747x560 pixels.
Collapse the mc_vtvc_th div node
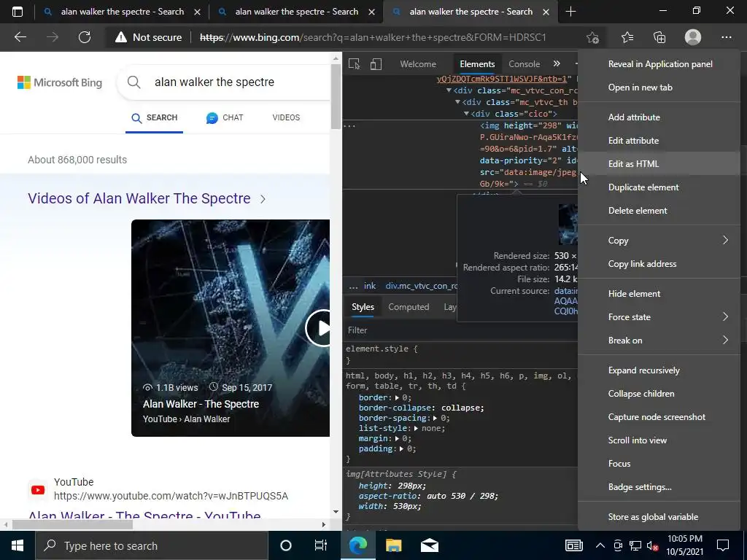point(457,102)
